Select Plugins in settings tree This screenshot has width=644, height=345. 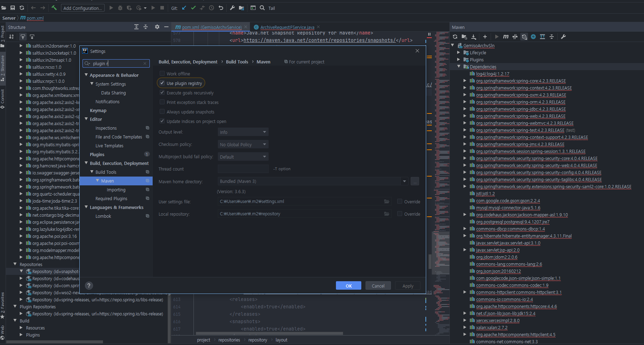pyautogui.click(x=97, y=154)
